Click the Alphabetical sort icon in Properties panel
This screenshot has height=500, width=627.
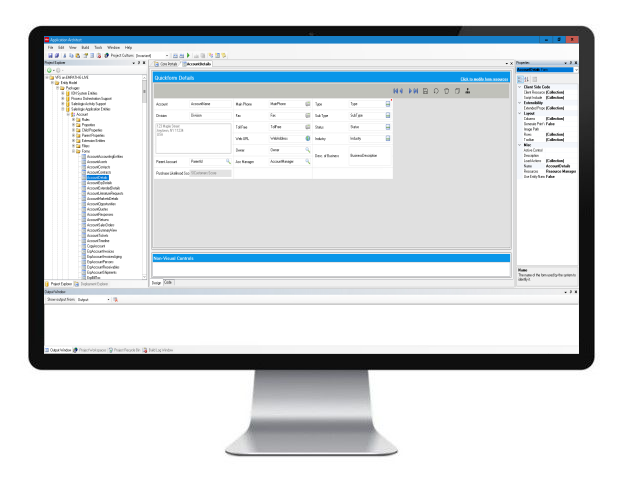527,79
